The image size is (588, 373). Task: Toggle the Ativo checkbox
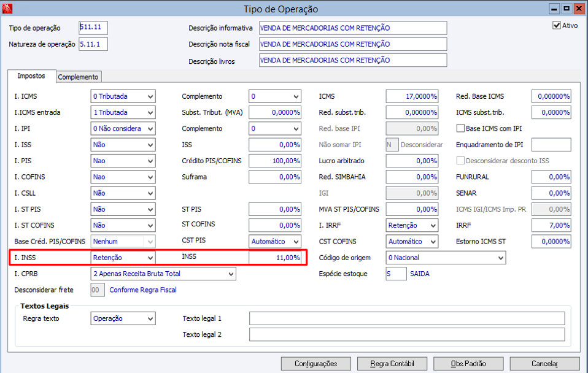tap(557, 26)
